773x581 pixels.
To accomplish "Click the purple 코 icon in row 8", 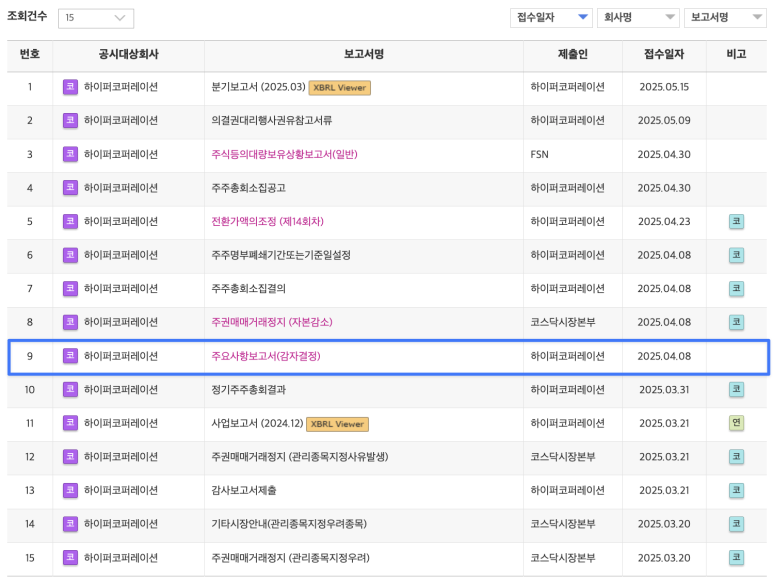I will coord(70,322).
